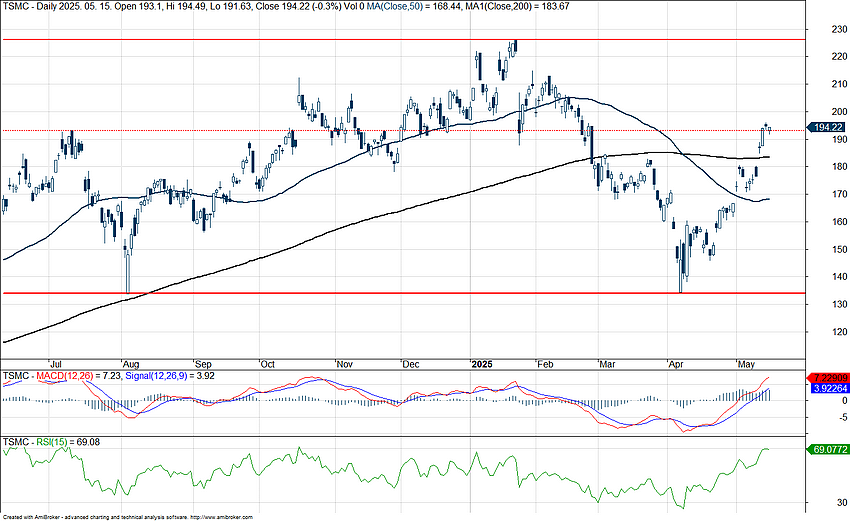
Task: Click the 'Jul' month label on time axis
Action: pos(56,364)
